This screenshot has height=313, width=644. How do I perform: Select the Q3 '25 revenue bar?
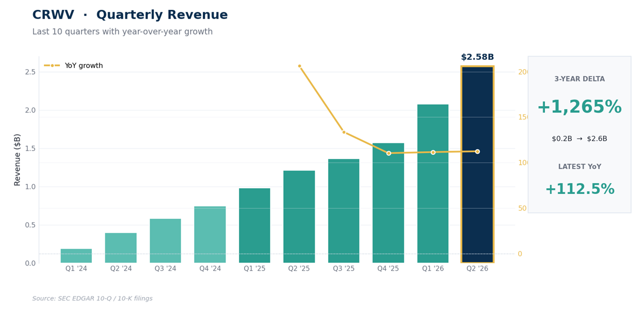[344, 211]
